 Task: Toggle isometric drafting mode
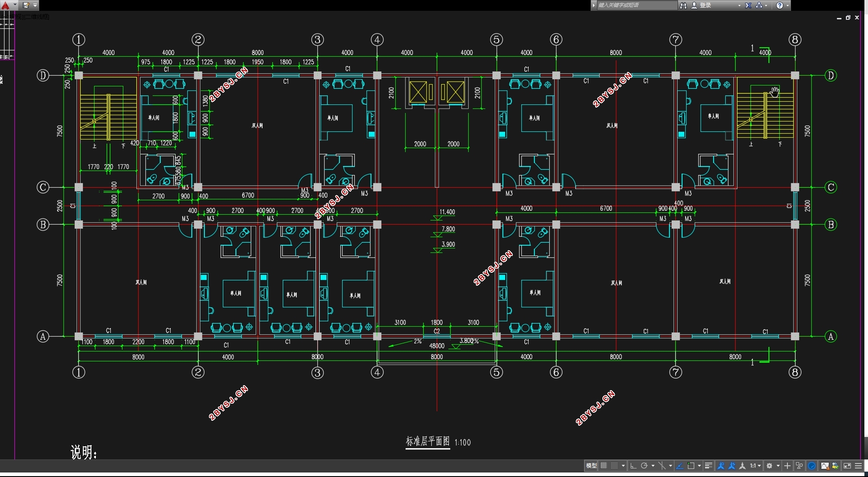click(x=662, y=466)
